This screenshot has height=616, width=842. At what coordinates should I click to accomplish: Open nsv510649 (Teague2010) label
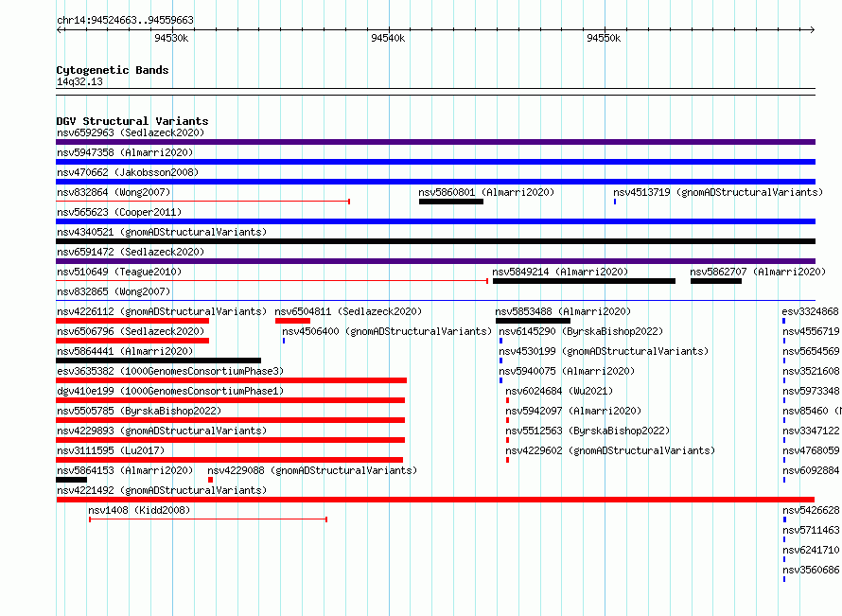tap(119, 272)
